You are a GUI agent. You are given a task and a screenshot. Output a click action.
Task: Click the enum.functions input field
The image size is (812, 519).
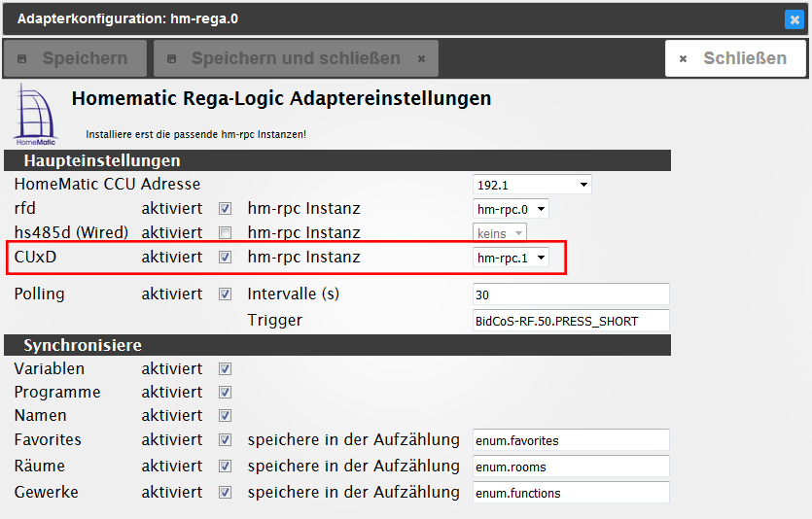tap(571, 493)
